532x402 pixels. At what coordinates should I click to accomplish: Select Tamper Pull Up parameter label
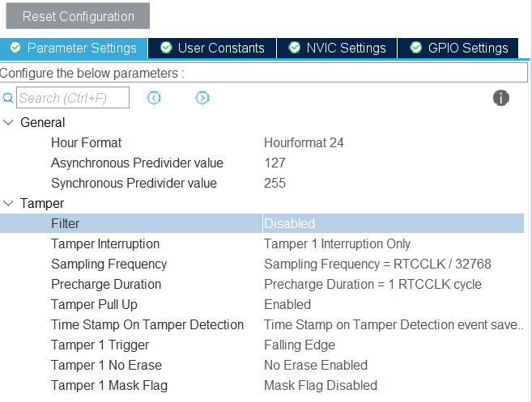pos(94,304)
